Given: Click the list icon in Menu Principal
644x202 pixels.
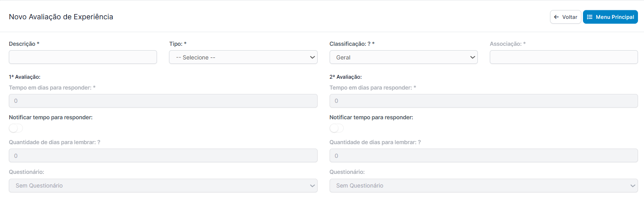Looking at the screenshot, I should tap(589, 17).
